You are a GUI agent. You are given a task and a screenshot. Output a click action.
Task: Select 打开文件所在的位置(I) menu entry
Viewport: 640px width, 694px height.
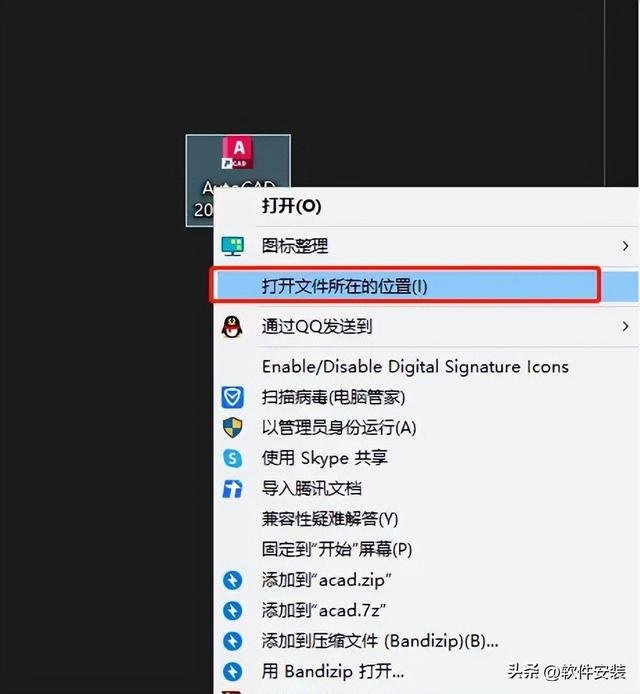[426, 286]
